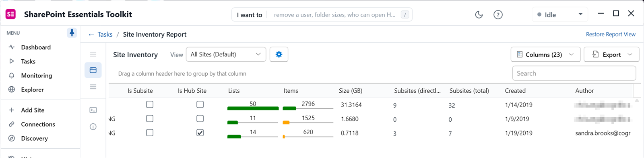Screen dimensions: 644x158
Task: Sort by the Lists column header
Action: click(234, 91)
